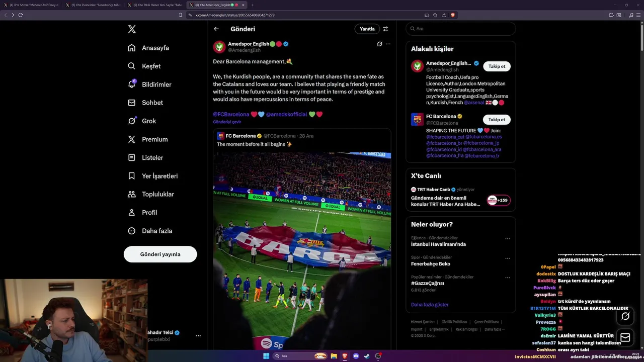Open Çerez Politikası footer link
The height and width of the screenshot is (362, 644).
point(487,322)
